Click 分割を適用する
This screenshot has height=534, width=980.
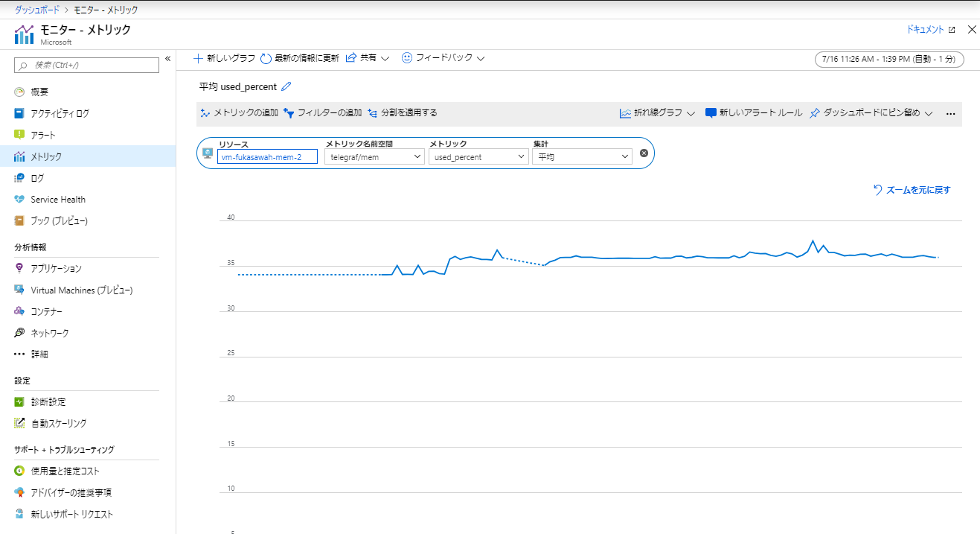403,113
